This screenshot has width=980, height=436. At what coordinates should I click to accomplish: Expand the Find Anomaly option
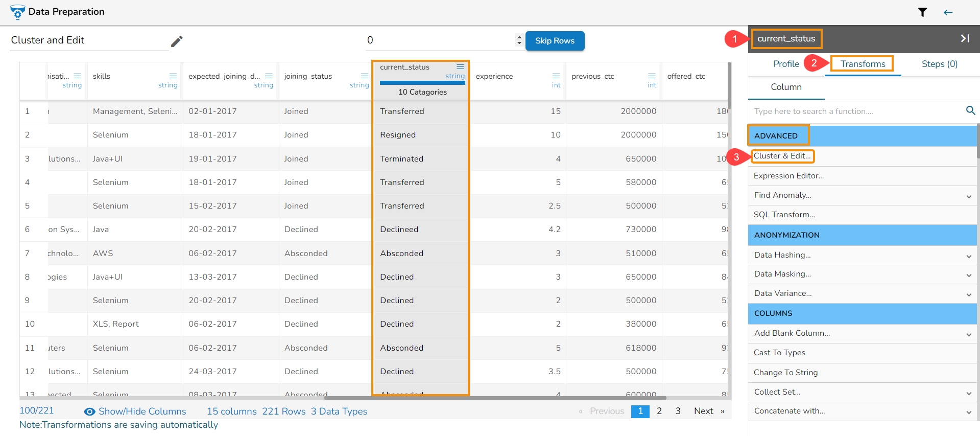(968, 196)
